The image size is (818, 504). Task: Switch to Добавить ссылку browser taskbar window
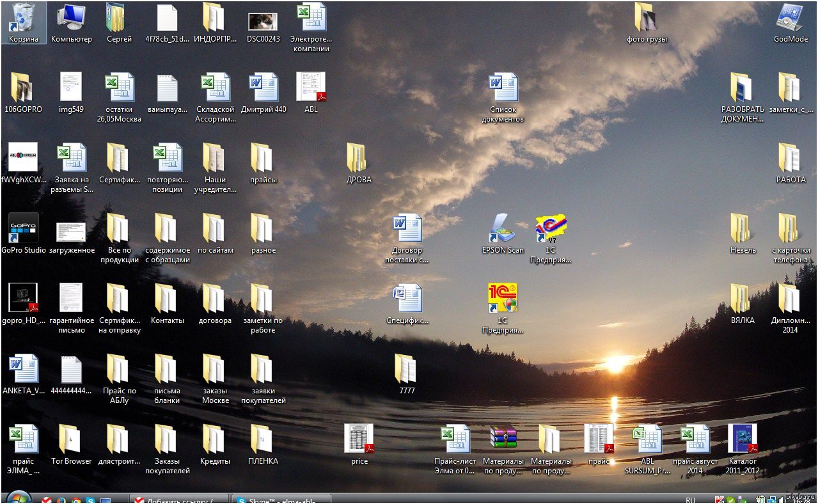point(179,500)
